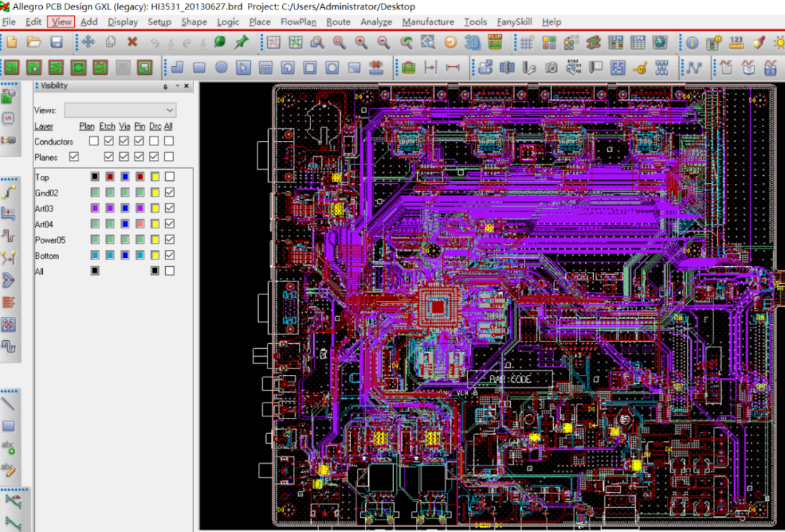
Task: Open the Manufacture menu
Action: pyautogui.click(x=428, y=22)
